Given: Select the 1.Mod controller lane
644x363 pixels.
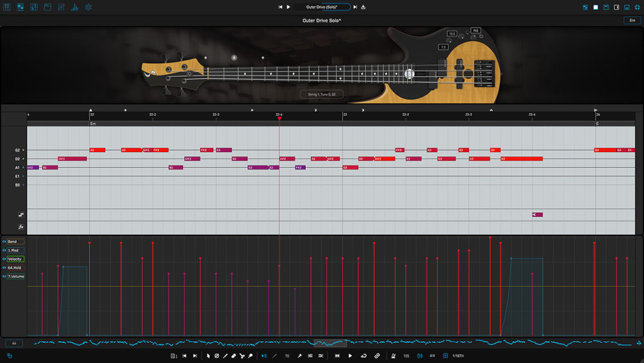Looking at the screenshot, I should tap(15, 250).
